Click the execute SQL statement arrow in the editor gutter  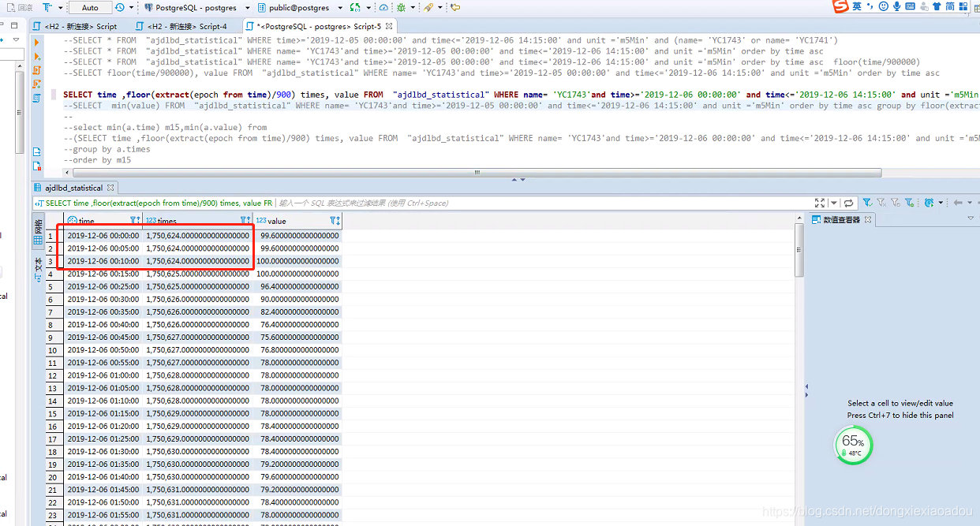(37, 42)
